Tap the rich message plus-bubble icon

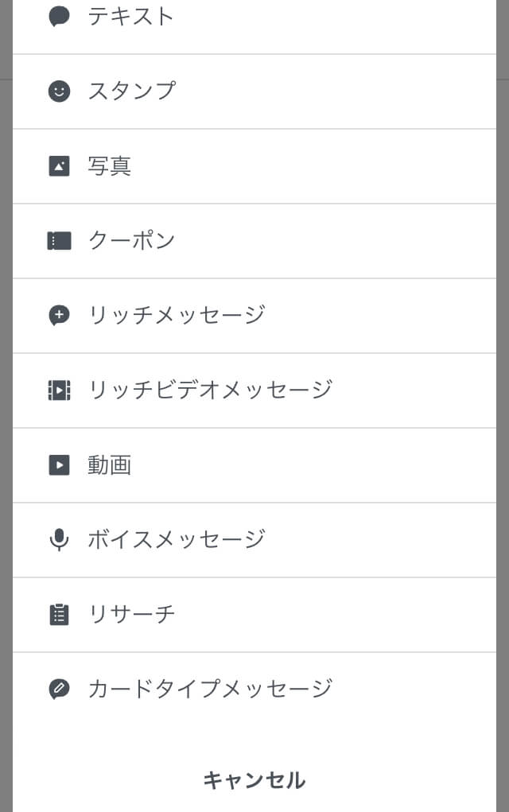59,315
